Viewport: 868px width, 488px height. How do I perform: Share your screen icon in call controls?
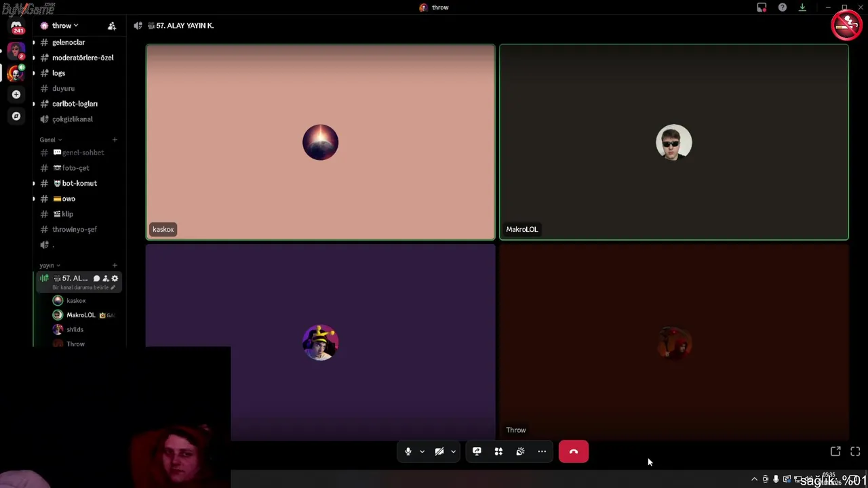click(477, 451)
